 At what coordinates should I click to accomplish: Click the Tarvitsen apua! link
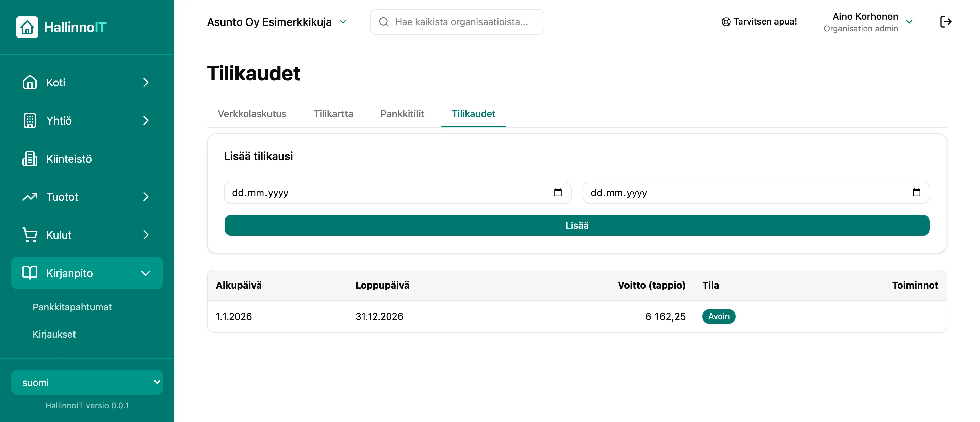point(759,22)
